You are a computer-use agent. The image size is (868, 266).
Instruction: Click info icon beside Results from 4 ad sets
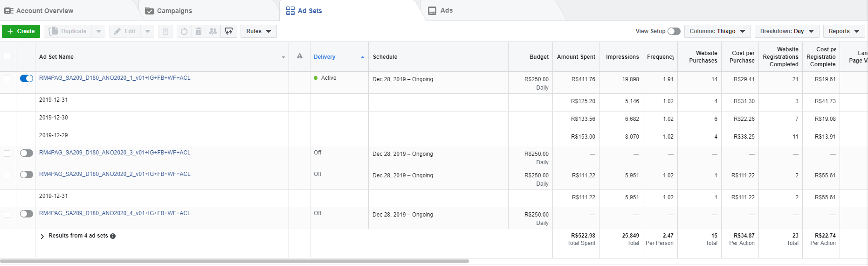pos(113,236)
